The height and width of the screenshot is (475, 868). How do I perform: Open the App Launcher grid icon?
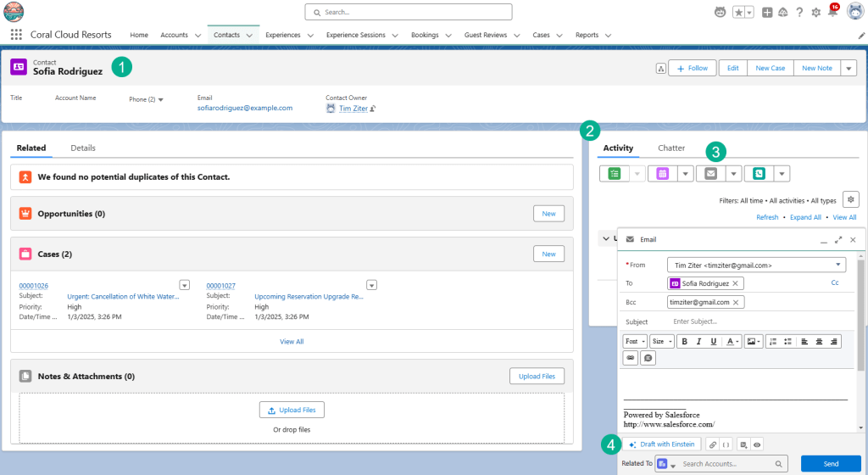pos(16,35)
